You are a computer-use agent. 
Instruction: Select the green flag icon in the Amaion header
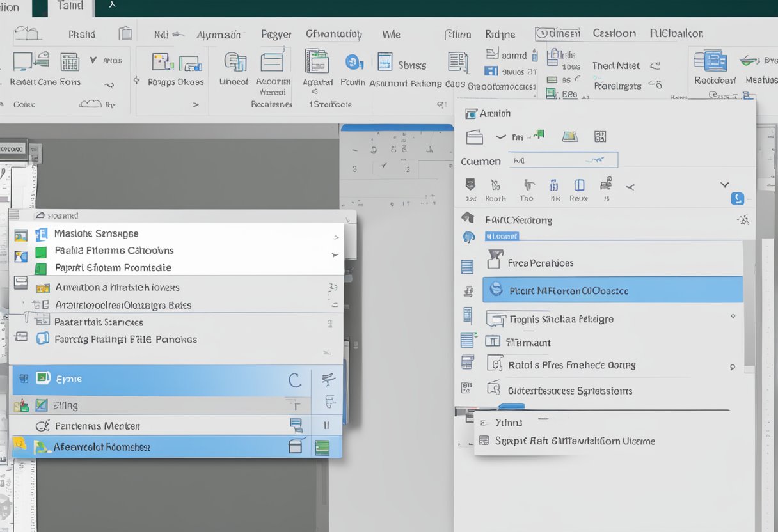click(x=541, y=134)
